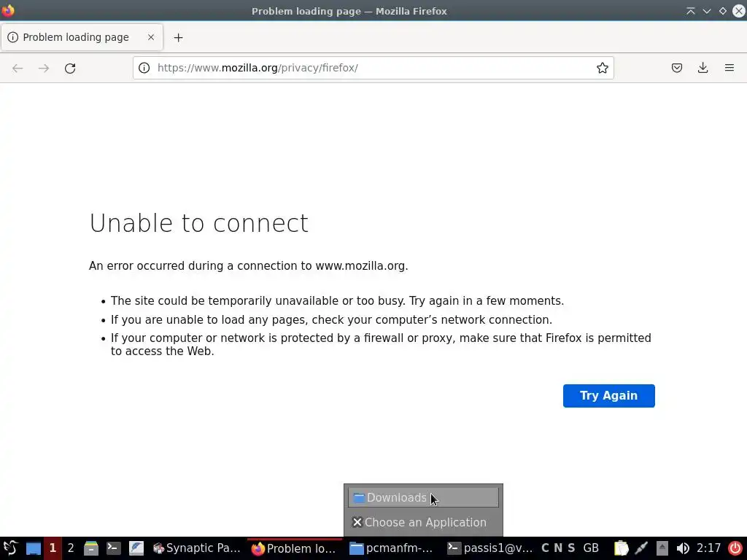This screenshot has height=560, width=747.
Task: Switch to workspace 1
Action: click(53, 548)
